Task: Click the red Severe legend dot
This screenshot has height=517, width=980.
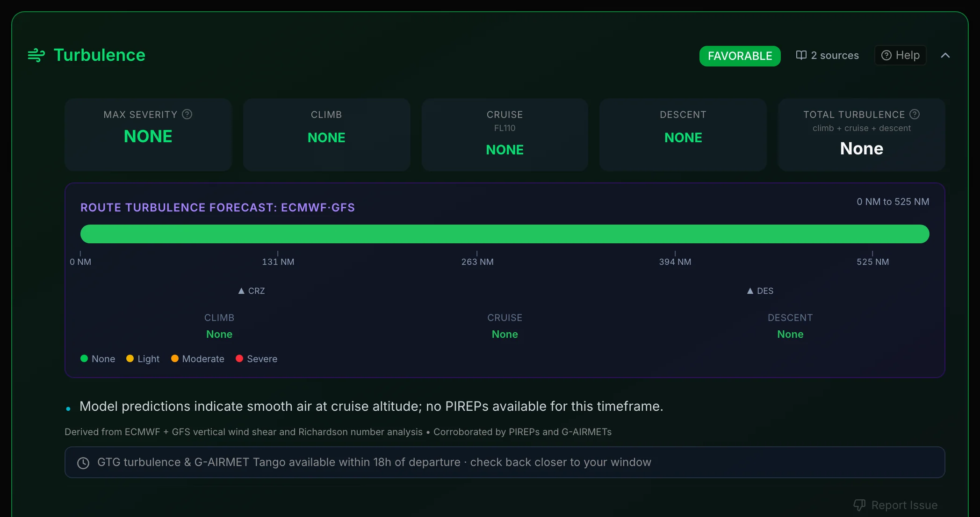Action: point(239,358)
